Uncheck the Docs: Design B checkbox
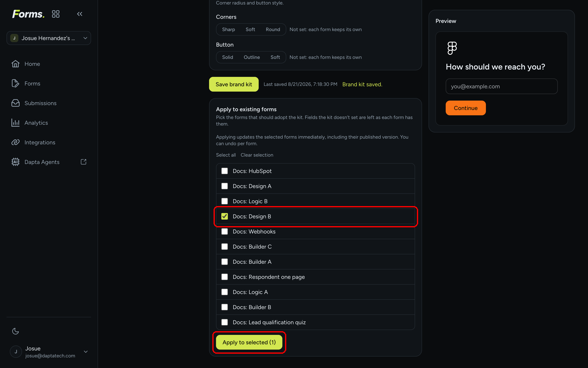The width and height of the screenshot is (588, 368). point(225,216)
